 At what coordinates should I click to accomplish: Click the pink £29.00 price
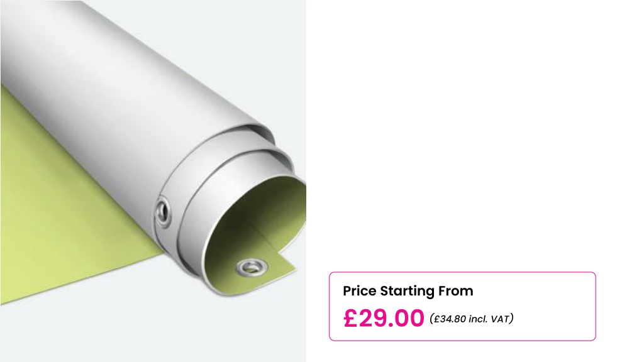point(384,318)
